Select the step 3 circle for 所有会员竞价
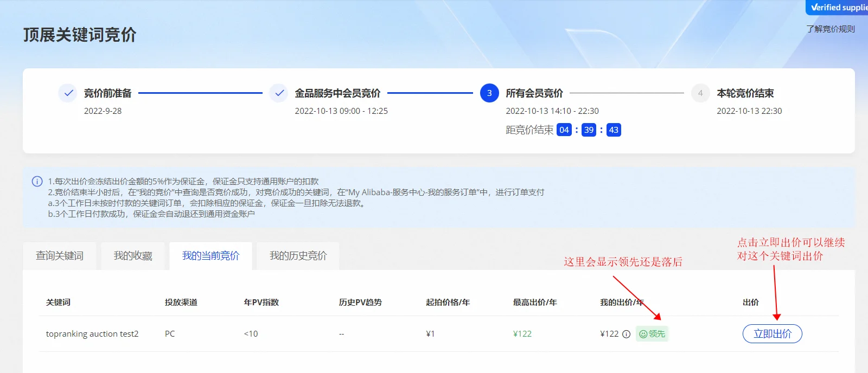Viewport: 868px width, 373px height. 489,93
